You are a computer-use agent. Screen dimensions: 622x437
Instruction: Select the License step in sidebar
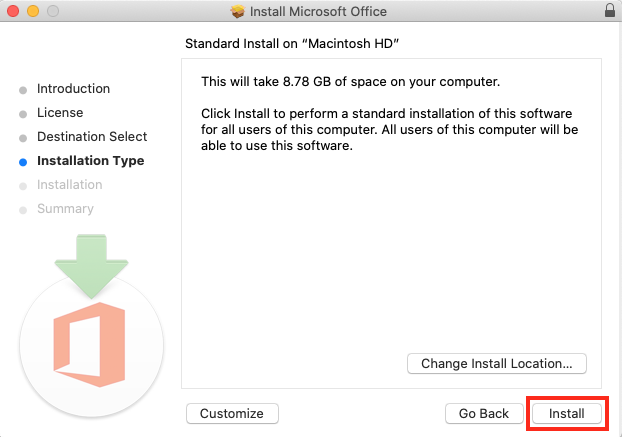(60, 113)
